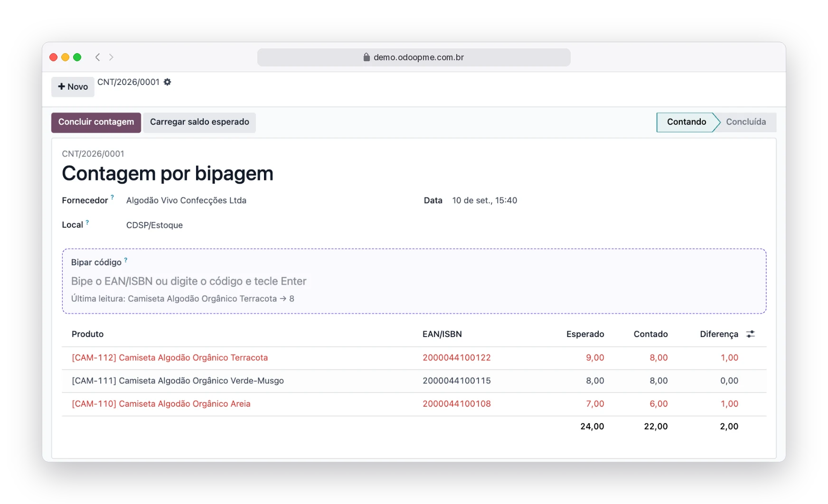Open the [CAM-110] Camiseta Algodão Orgânico Areia row

(414, 404)
